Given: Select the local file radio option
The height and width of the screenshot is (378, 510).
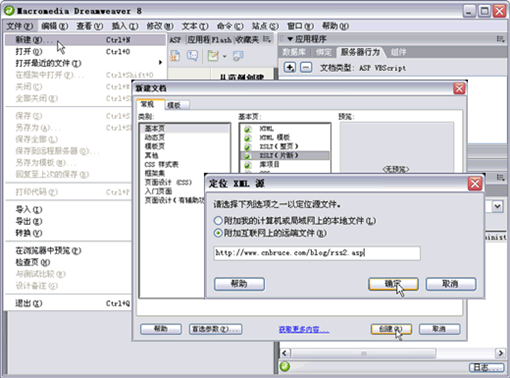Looking at the screenshot, I should pos(218,221).
